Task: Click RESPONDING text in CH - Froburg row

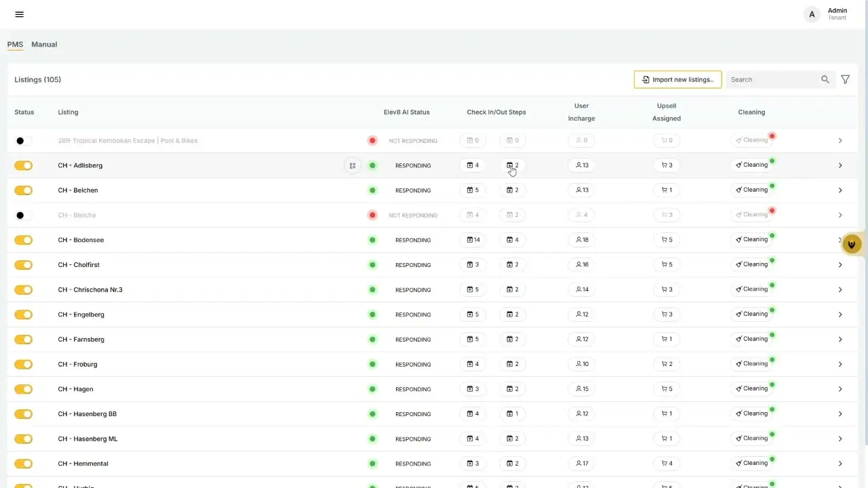Action: 413,365
